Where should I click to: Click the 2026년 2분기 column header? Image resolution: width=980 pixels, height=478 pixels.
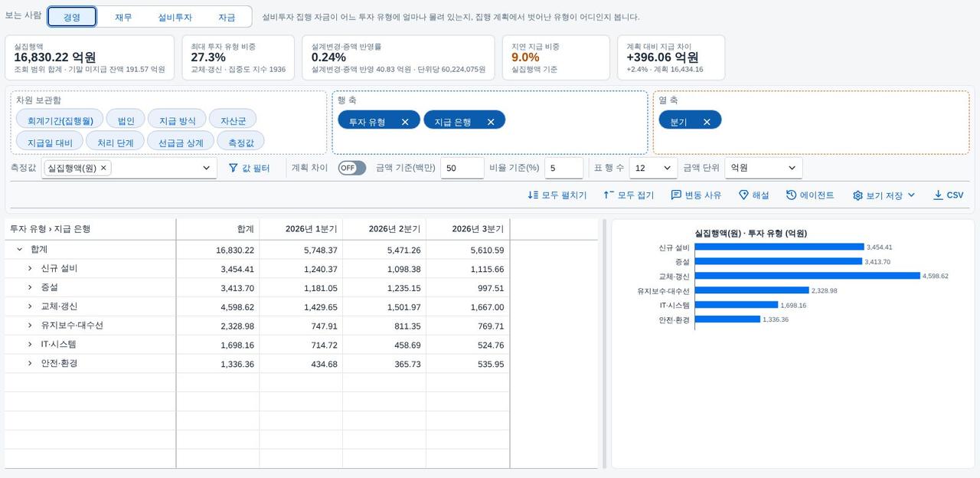click(384, 229)
